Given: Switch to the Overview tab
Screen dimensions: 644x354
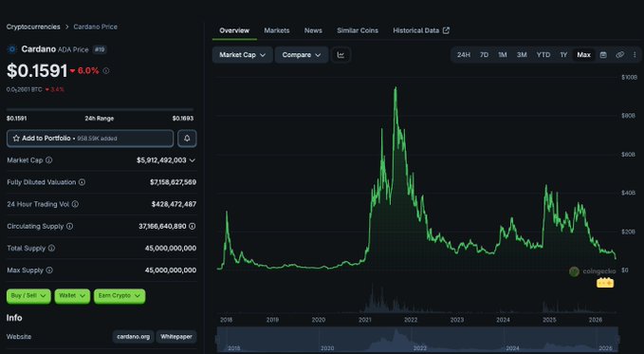Looking at the screenshot, I should pyautogui.click(x=234, y=30).
